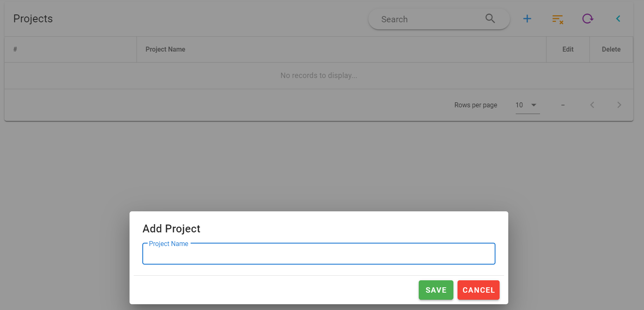Click the magnifier search icon

490,19
